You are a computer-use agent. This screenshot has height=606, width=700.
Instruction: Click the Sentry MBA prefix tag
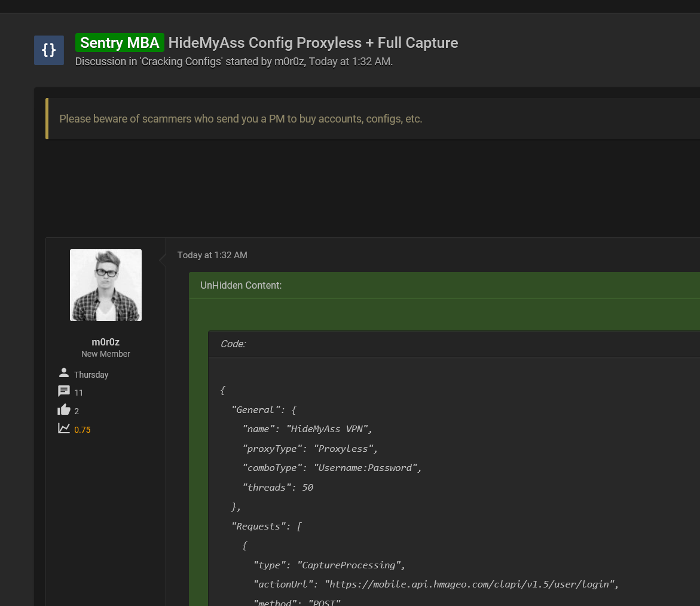click(120, 42)
